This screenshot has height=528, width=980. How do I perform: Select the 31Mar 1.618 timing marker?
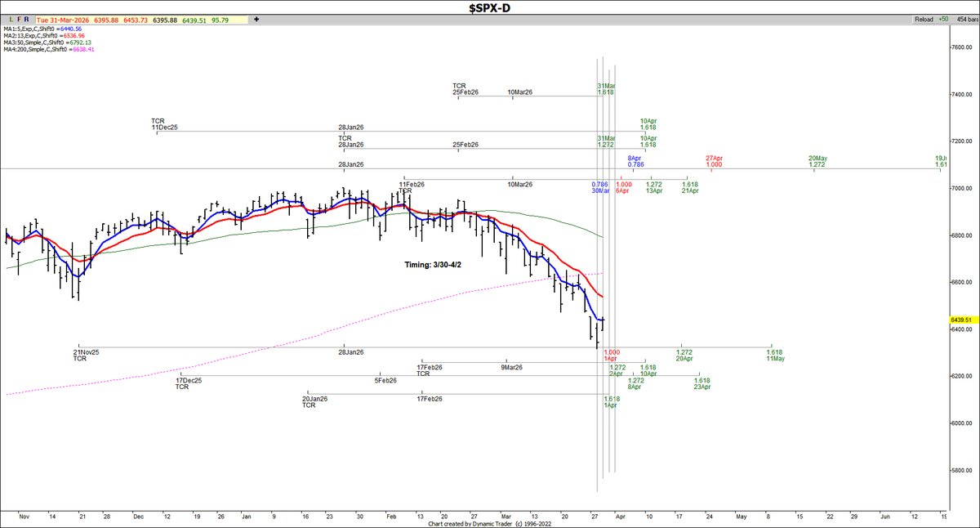coord(606,87)
